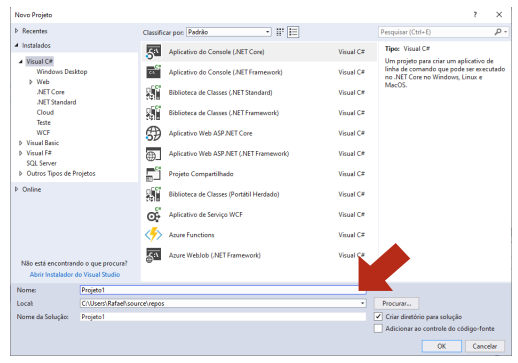Select Aplicativo do Console (.NET Core) icon
This screenshot has width=518, height=363.
(153, 52)
